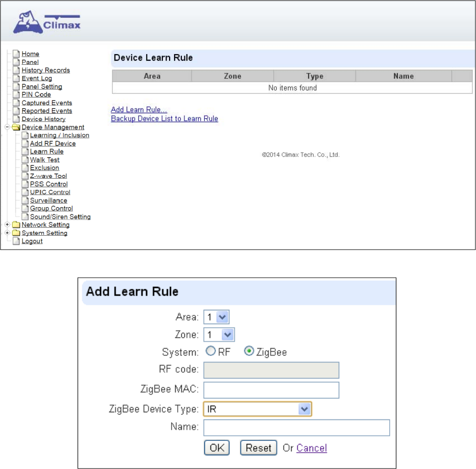This screenshot has height=469, width=476.
Task: Click the page icon beside Exclusion
Action: 25,168
